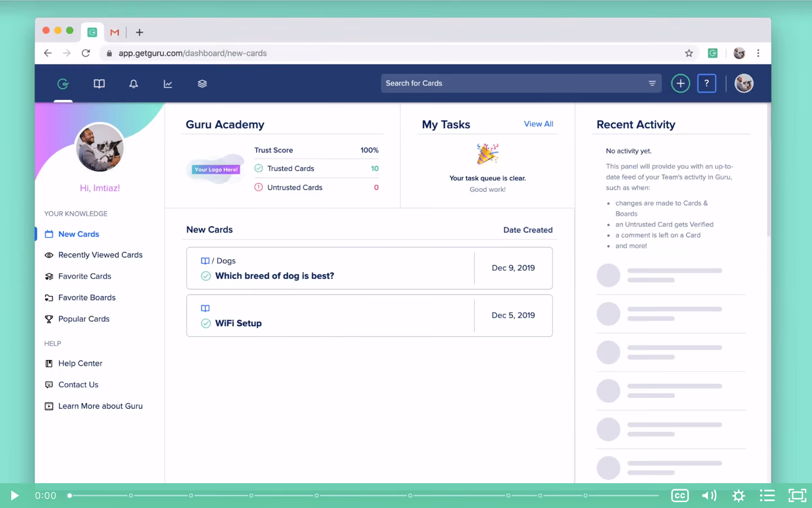Image resolution: width=812 pixels, height=508 pixels.
Task: Click the Search for Cards field
Action: [x=521, y=84]
